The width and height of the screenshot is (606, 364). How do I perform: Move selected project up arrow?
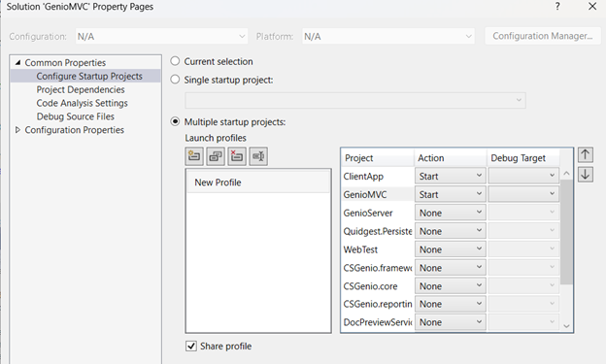pyautogui.click(x=586, y=155)
